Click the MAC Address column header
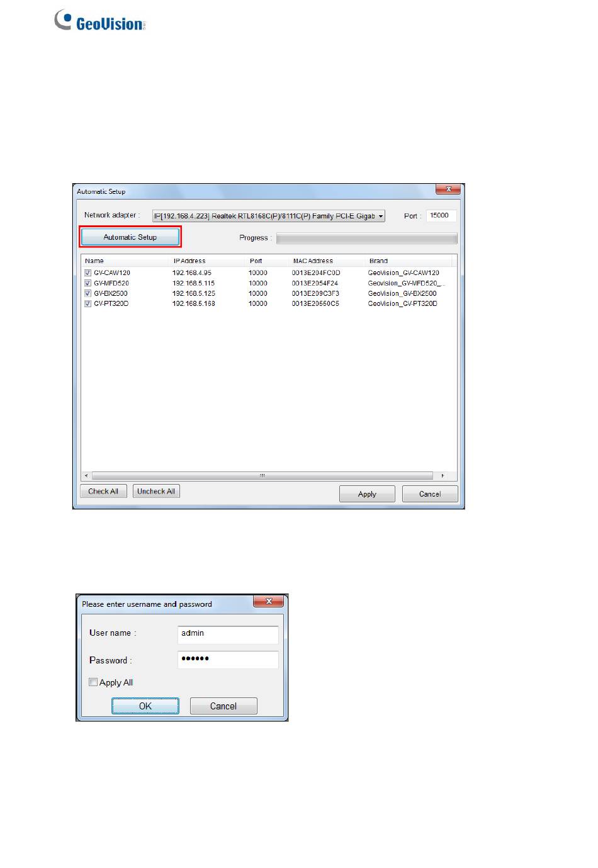Screen dimensions: 598x868 (x=313, y=261)
